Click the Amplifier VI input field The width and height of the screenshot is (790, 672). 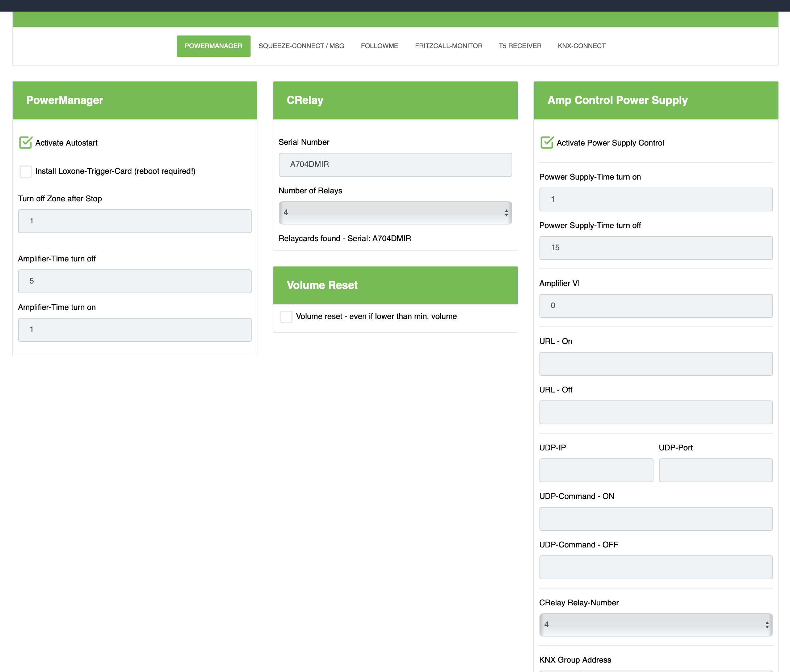(655, 306)
